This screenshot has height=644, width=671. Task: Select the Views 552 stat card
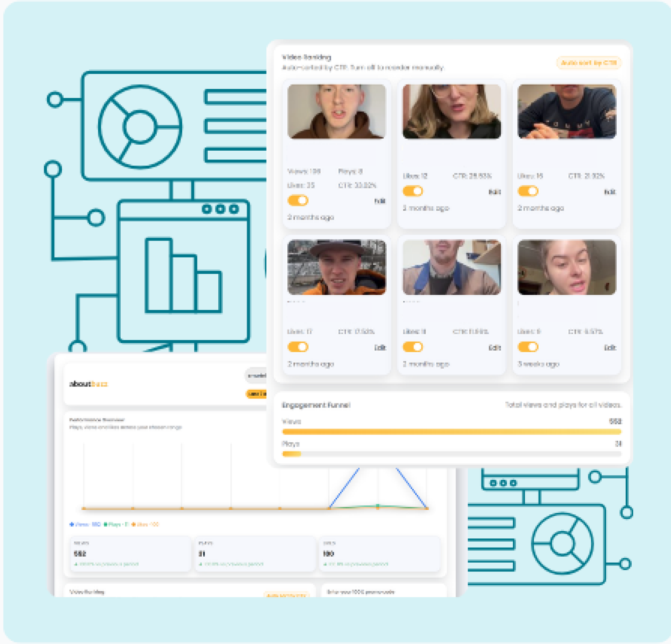pos(130,554)
